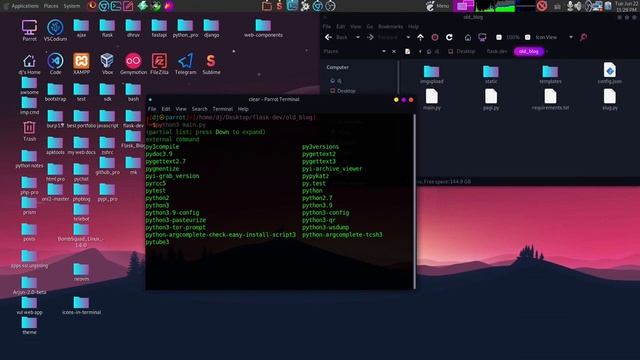The image size is (640, 360).
Task: Open Back history dropdown arrow
Action: click(x=358, y=37)
